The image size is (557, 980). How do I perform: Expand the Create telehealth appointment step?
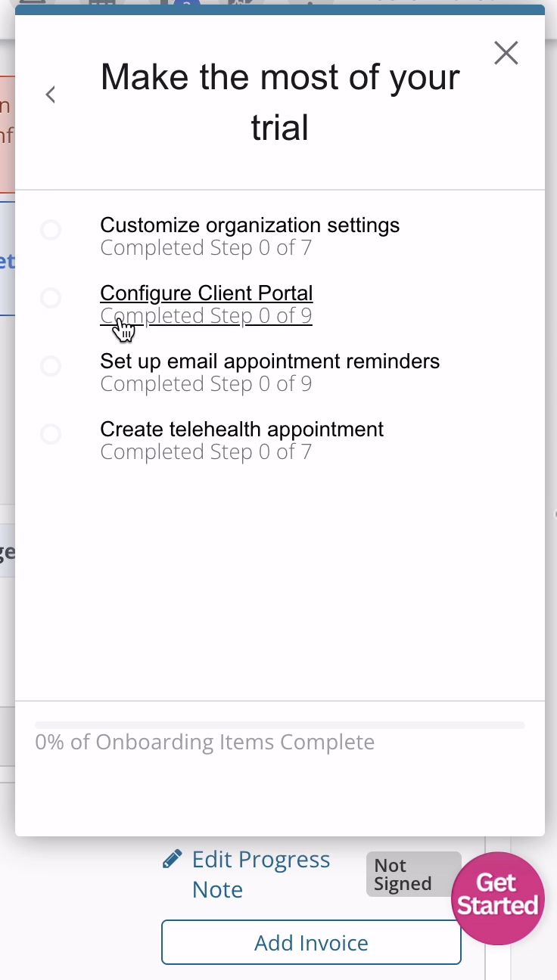[241, 429]
